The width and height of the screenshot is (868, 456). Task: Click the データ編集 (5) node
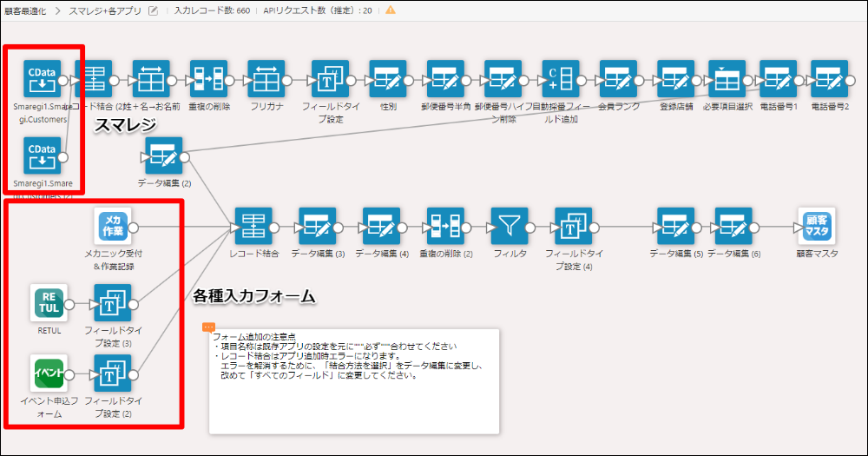[675, 226]
